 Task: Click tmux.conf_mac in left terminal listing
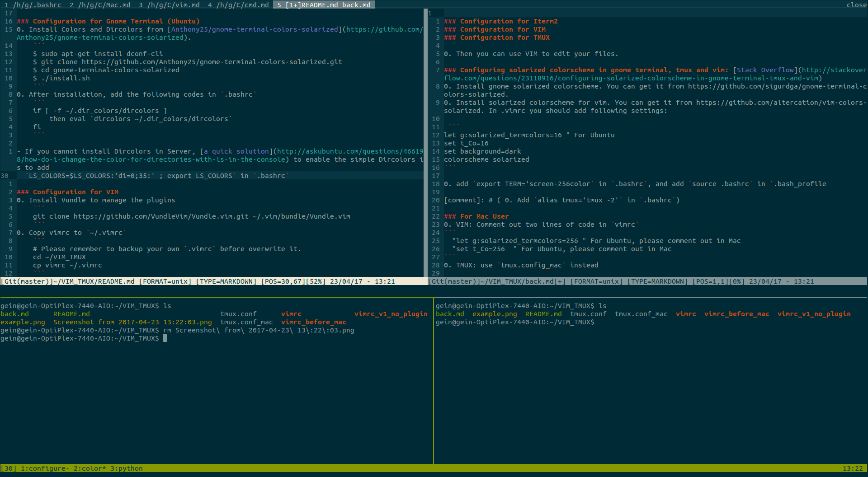point(246,322)
